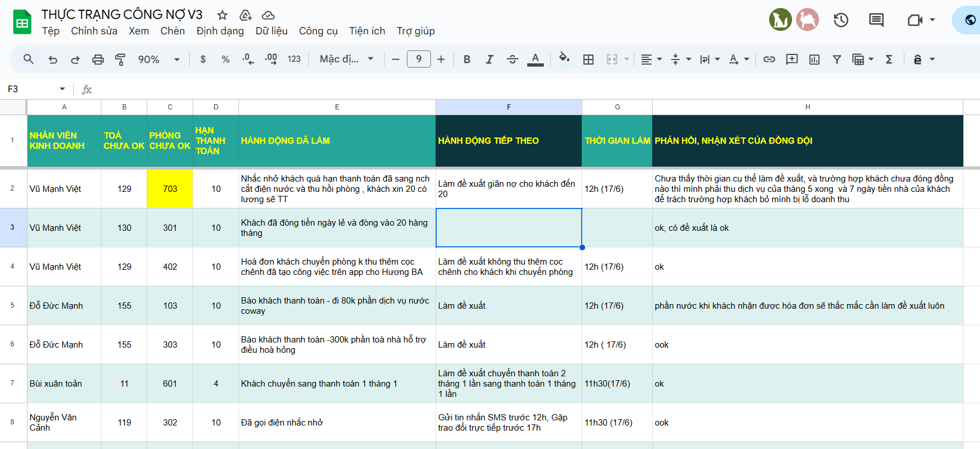Open version history clock icon
Image resolution: width=980 pixels, height=449 pixels.
(841, 20)
